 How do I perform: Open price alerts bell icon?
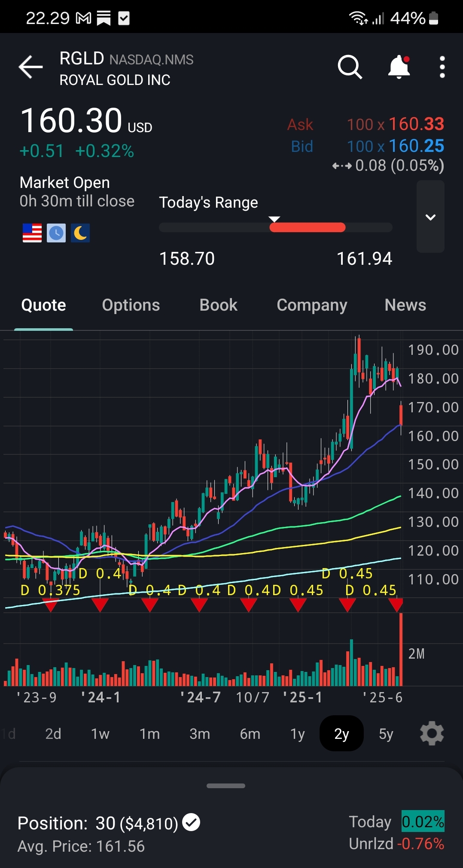coord(399,67)
